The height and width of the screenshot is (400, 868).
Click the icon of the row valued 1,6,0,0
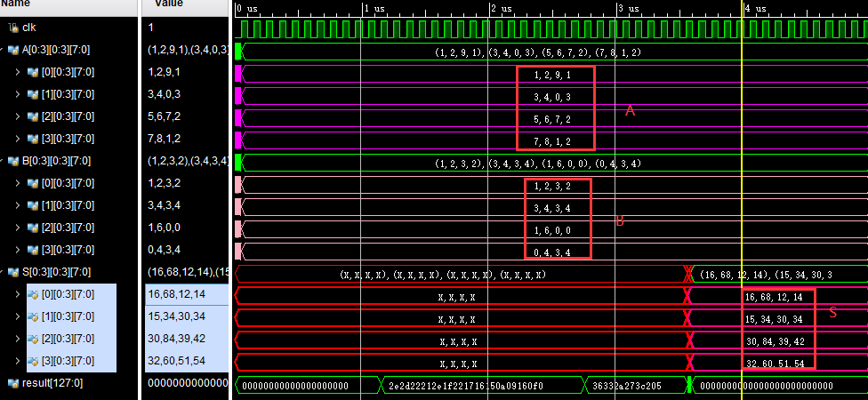33,228
